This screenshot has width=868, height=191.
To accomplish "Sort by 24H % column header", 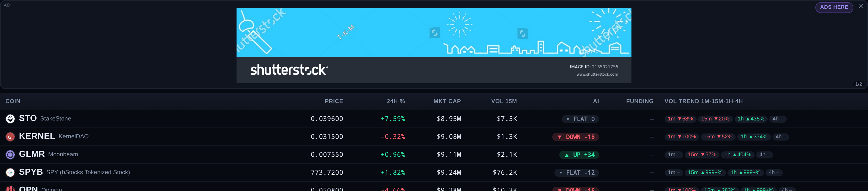I will (395, 101).
